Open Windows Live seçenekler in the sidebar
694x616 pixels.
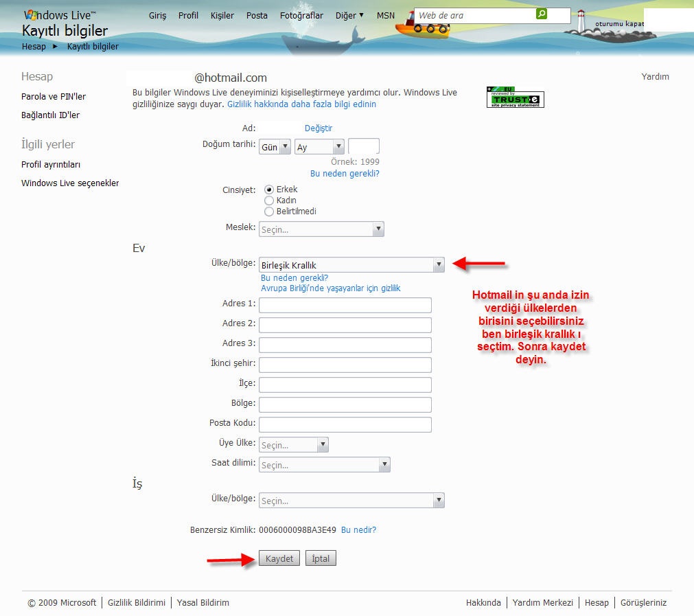70,183
